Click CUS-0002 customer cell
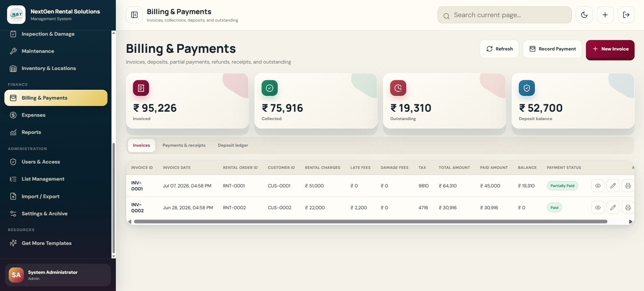Viewport: 644px width, 291px height. click(x=279, y=208)
